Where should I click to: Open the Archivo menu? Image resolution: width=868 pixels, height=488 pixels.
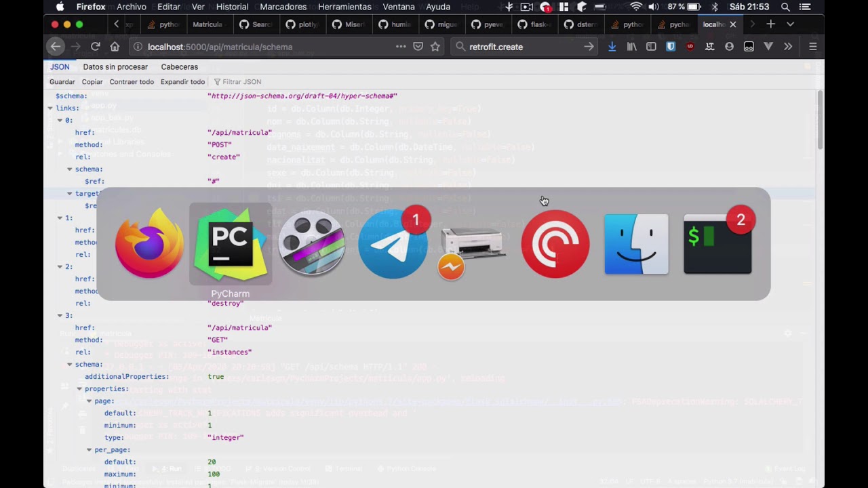point(132,7)
